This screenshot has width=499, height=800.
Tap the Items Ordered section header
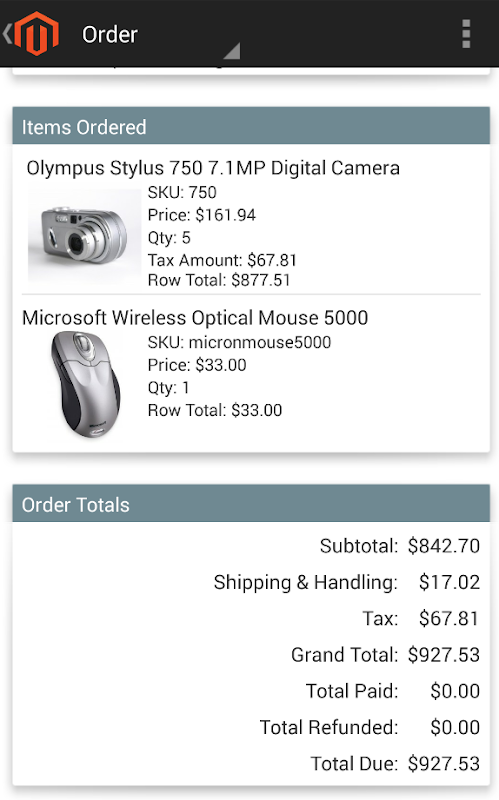(251, 126)
